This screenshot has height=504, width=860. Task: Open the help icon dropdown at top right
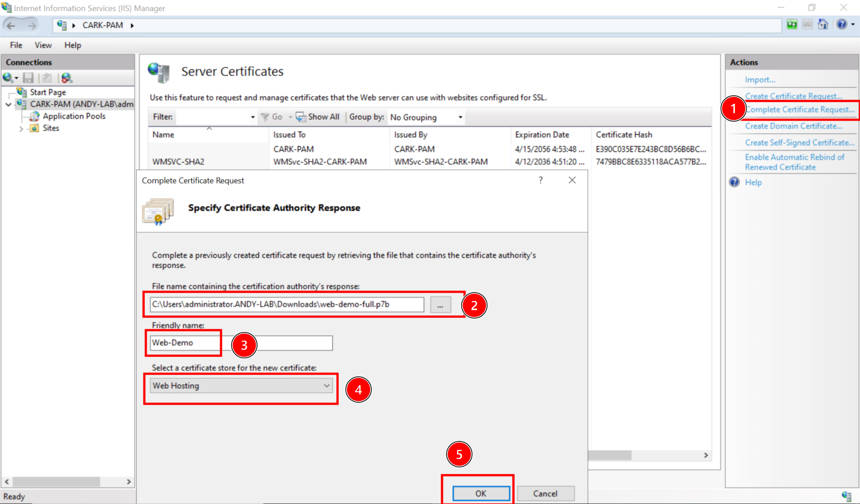852,24
